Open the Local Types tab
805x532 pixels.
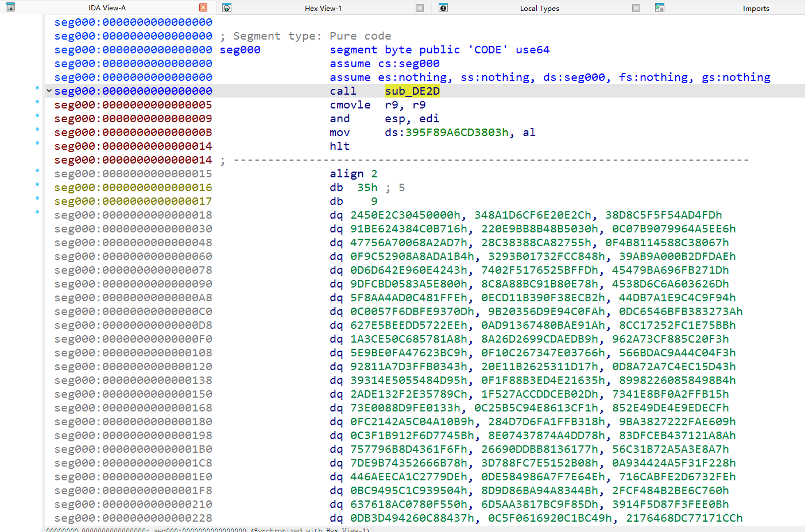(540, 8)
